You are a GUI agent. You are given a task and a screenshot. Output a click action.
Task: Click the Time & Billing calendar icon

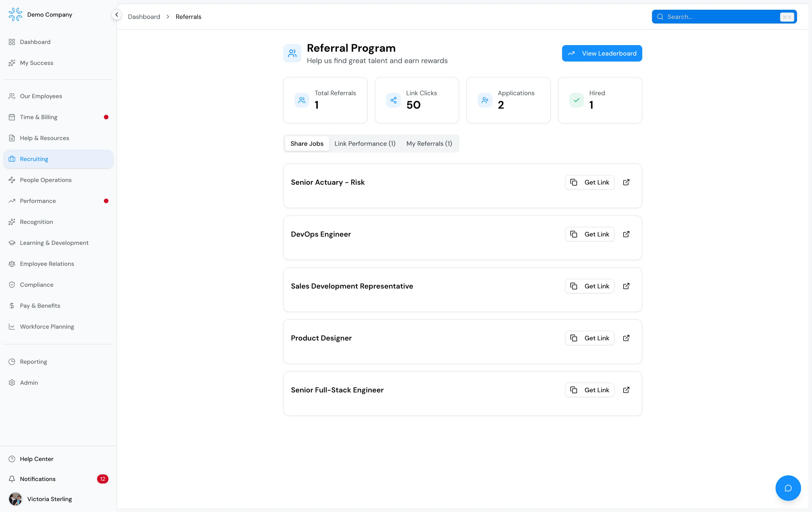(x=12, y=117)
